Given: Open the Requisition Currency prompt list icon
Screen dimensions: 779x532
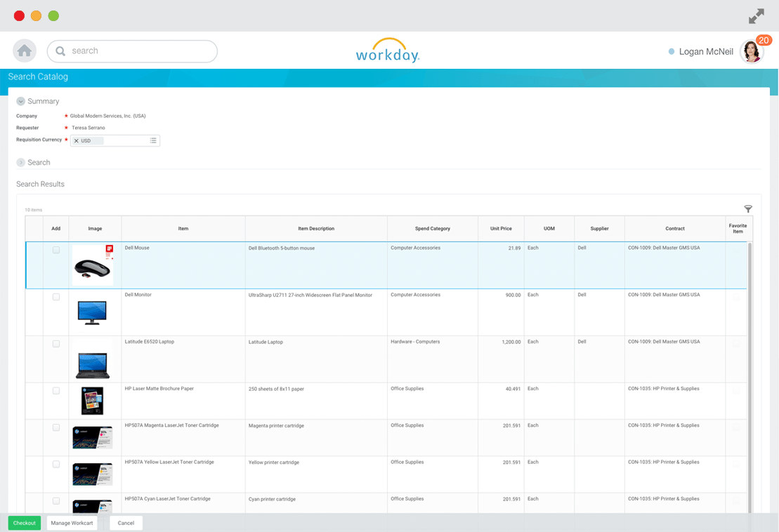Looking at the screenshot, I should [x=153, y=140].
